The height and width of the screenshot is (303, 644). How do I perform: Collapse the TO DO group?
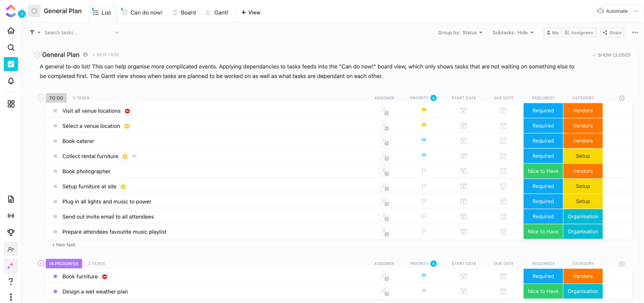41,97
